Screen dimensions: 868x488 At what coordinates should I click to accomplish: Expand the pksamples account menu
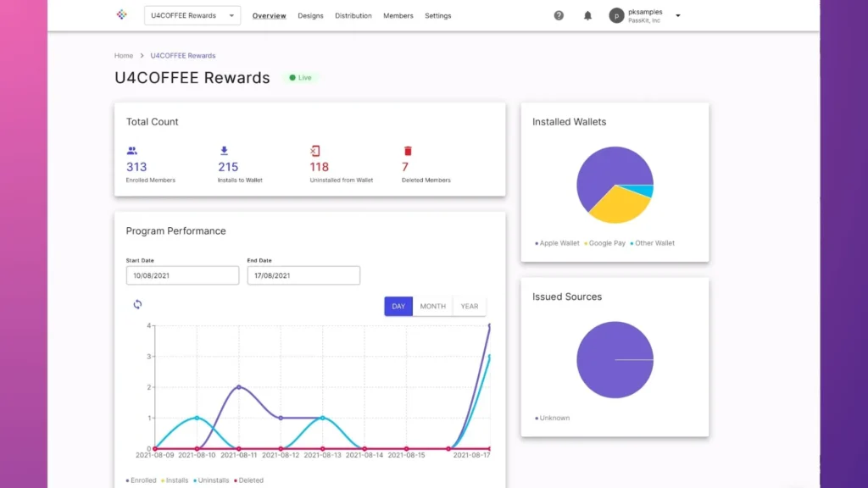coord(676,15)
